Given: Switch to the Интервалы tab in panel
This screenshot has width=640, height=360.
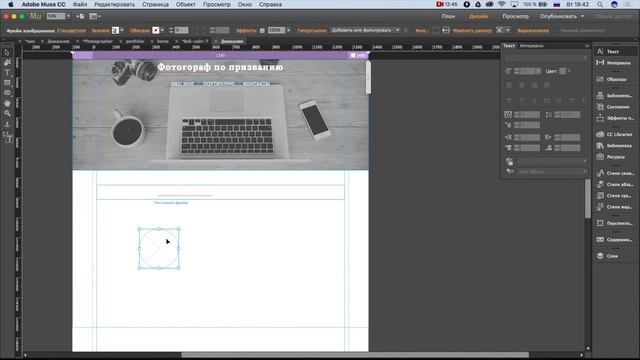Looking at the screenshot, I should [531, 46].
